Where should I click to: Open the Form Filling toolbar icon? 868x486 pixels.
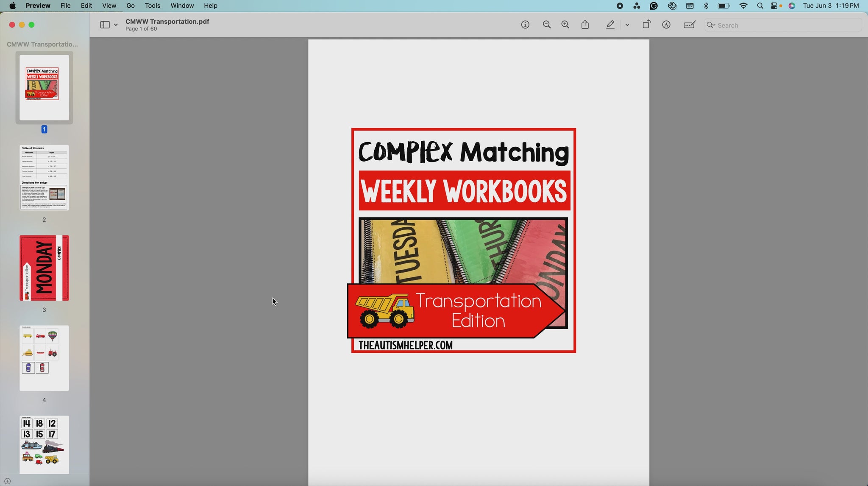[690, 25]
